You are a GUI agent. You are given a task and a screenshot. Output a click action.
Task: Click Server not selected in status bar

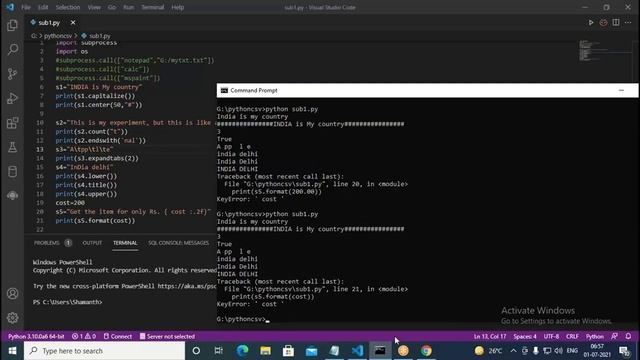167,336
